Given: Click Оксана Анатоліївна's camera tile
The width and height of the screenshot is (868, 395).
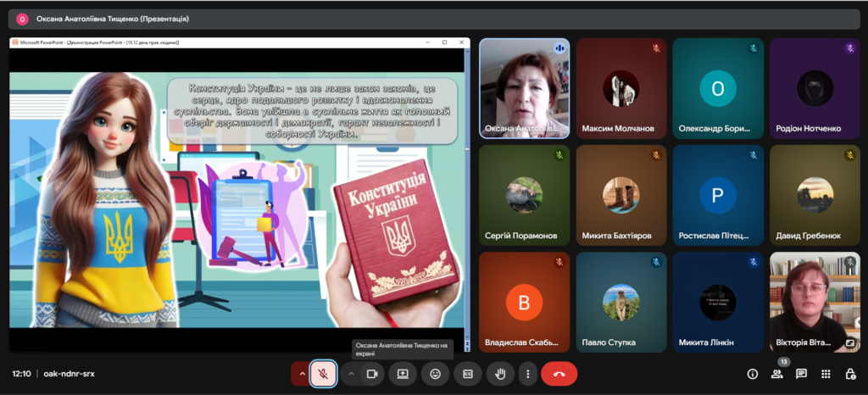Looking at the screenshot, I should (x=524, y=88).
